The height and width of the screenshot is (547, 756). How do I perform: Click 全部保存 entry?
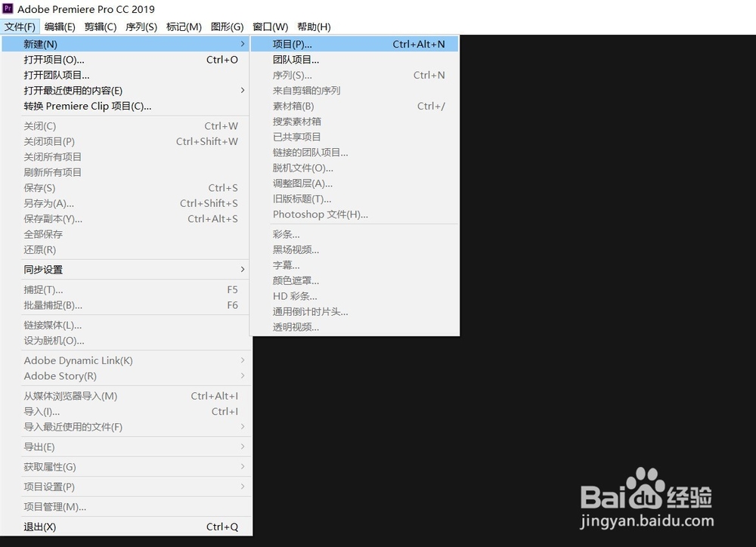[x=125, y=234]
